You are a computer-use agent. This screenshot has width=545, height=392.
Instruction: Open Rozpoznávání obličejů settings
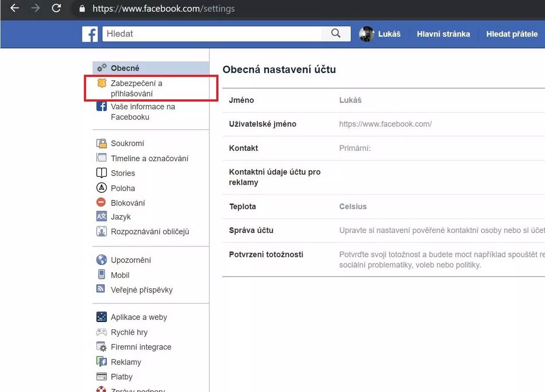pos(151,232)
